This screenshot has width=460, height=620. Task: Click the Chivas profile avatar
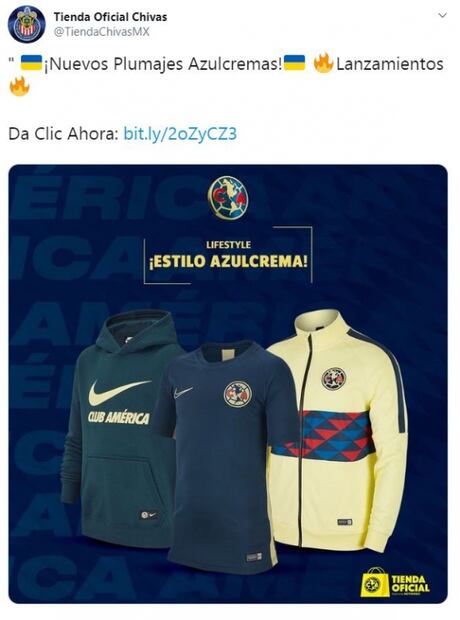tap(27, 24)
